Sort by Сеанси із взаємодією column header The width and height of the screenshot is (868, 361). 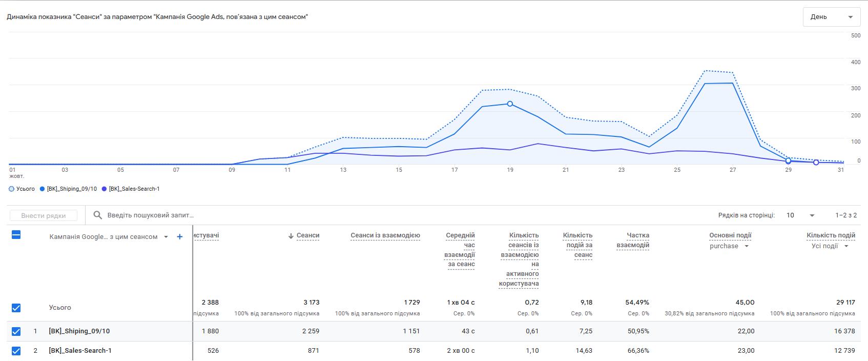(x=385, y=235)
